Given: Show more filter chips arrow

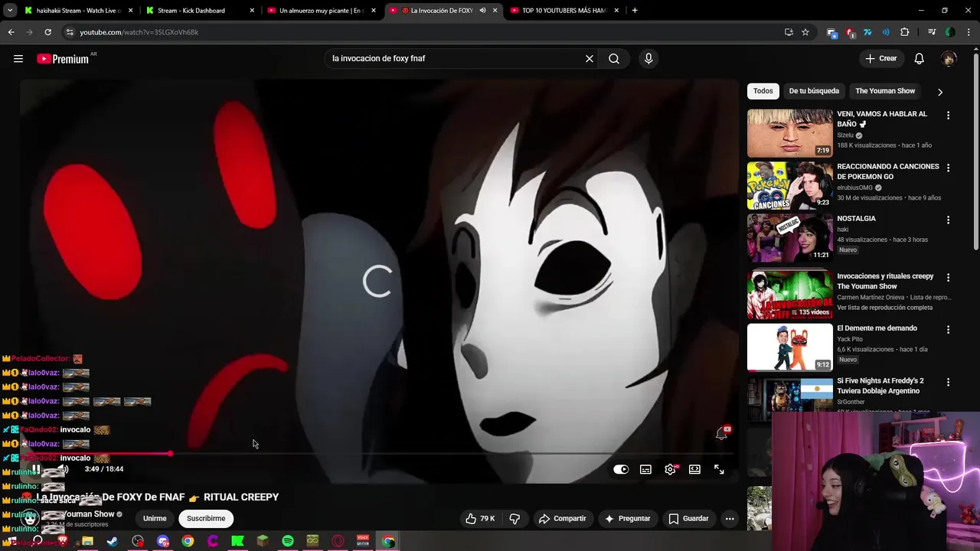Looking at the screenshot, I should coord(940,92).
